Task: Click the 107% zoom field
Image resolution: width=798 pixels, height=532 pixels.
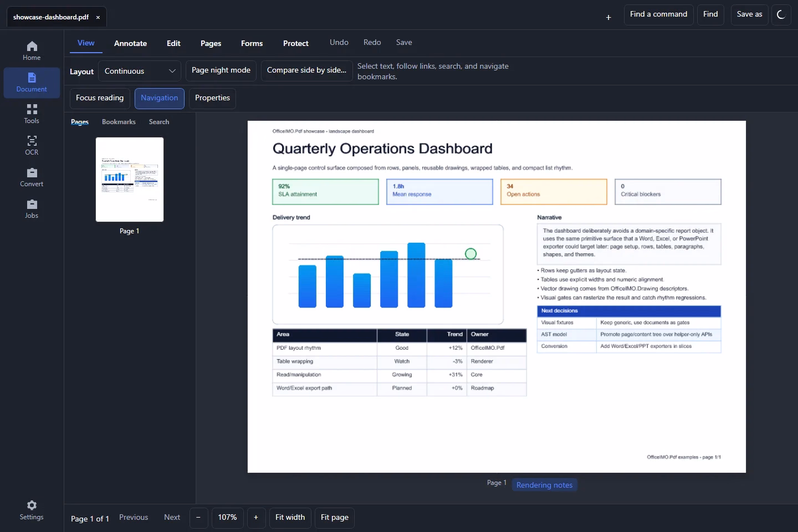Action: (x=227, y=518)
